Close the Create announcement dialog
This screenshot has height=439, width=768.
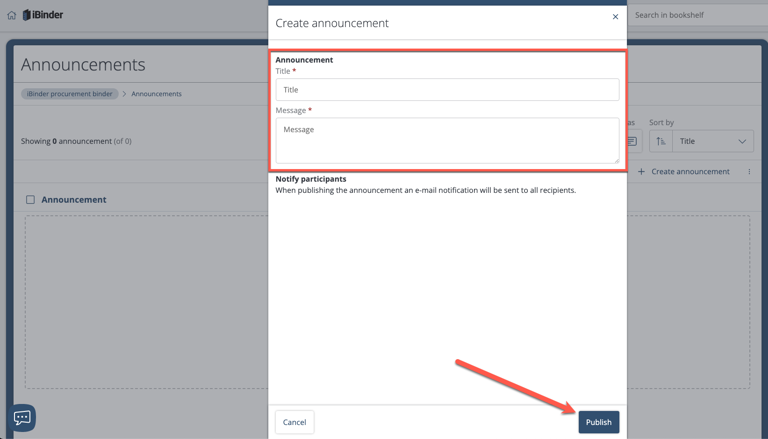[x=615, y=17]
